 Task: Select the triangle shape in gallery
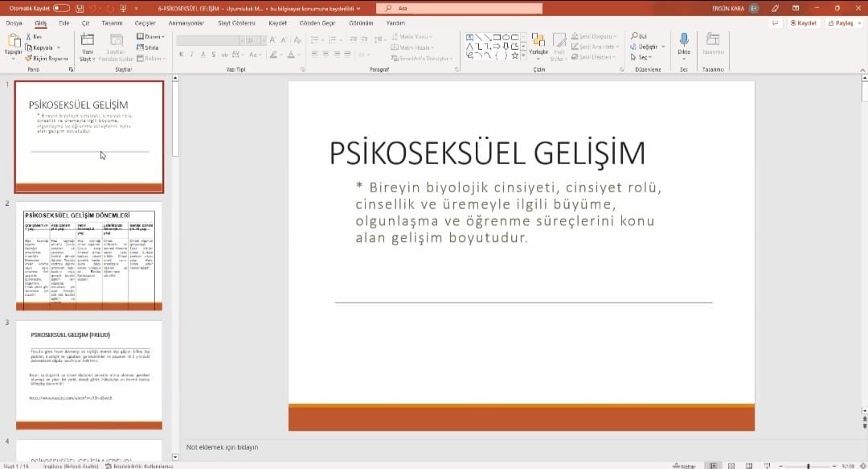tap(469, 46)
